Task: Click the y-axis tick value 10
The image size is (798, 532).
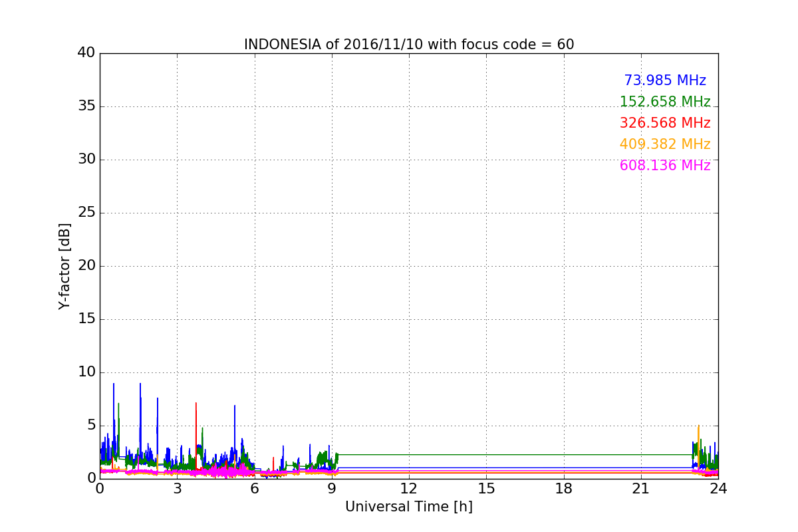Action: 86,372
